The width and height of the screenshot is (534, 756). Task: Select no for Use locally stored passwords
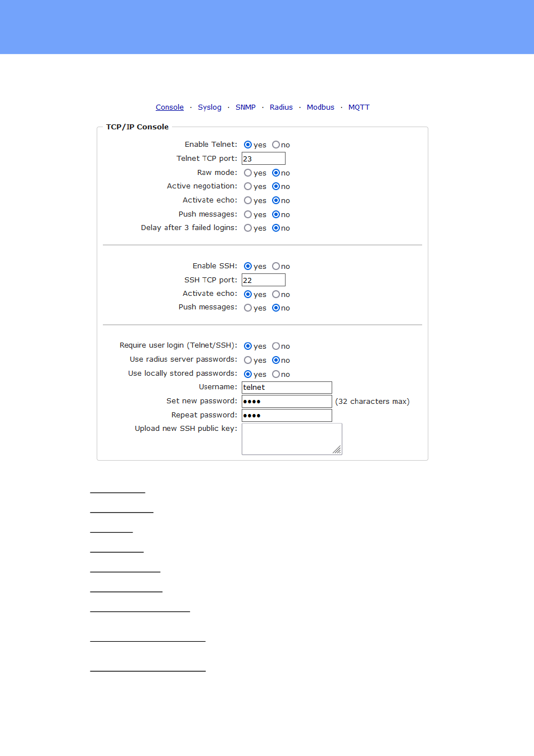pos(276,374)
